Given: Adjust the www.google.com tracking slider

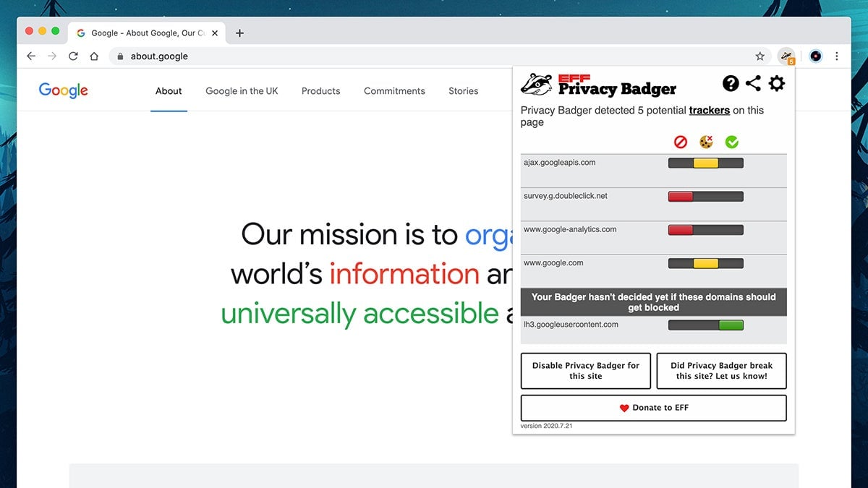Looking at the screenshot, I should pos(705,262).
